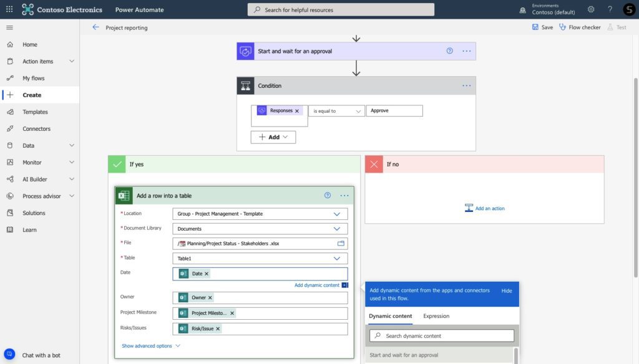Collapse the left navigation hamburger menu

coord(10,27)
